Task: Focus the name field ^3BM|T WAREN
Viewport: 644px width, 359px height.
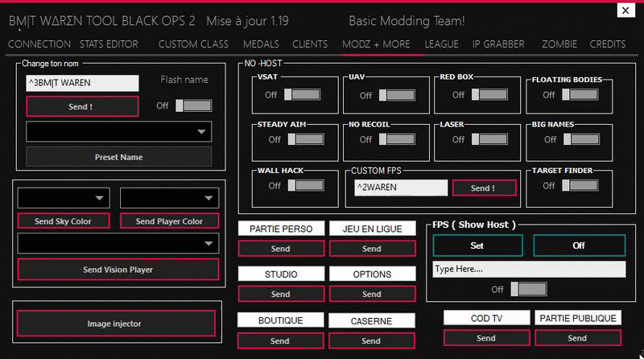Action: point(82,83)
